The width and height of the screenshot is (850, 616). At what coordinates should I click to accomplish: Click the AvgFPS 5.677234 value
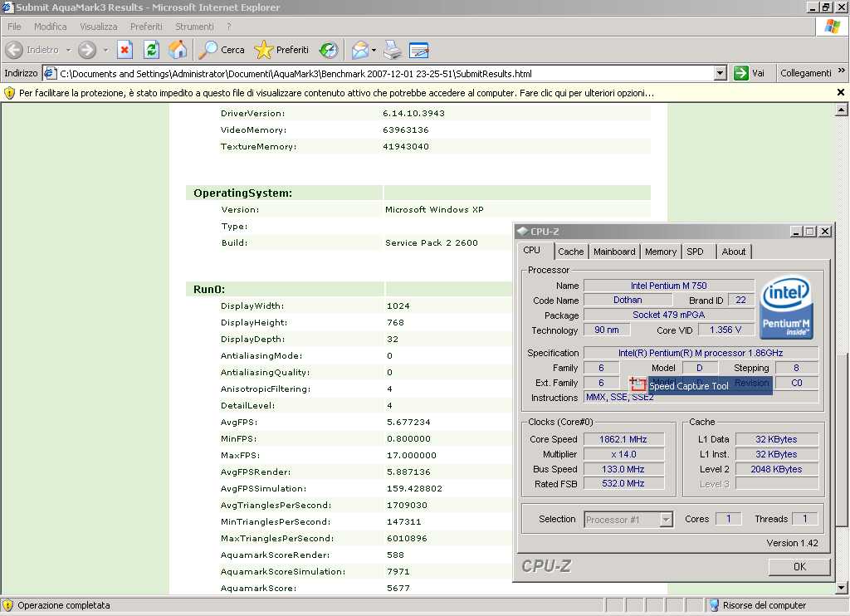coord(408,422)
